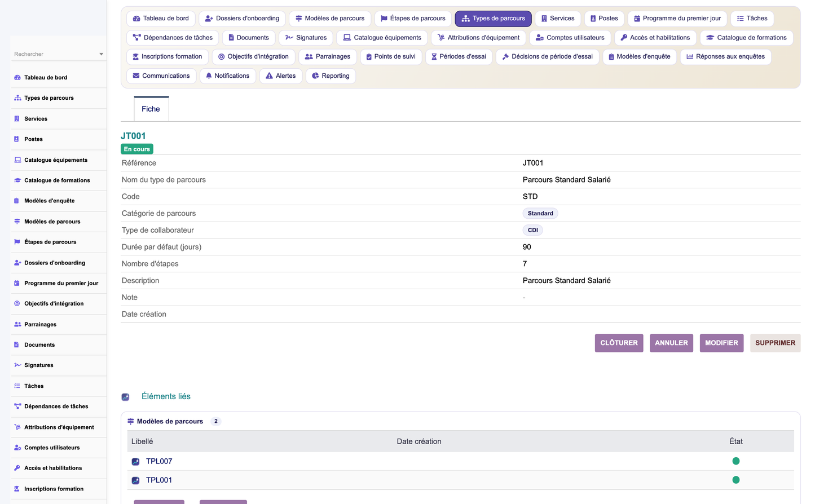
Task: Go to Parrainages in the sidebar
Action: [59, 324]
